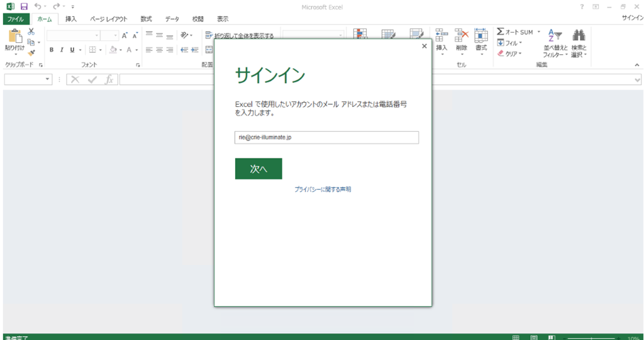
Task: Click the Insert cells icon (挿入)
Action: click(x=441, y=35)
